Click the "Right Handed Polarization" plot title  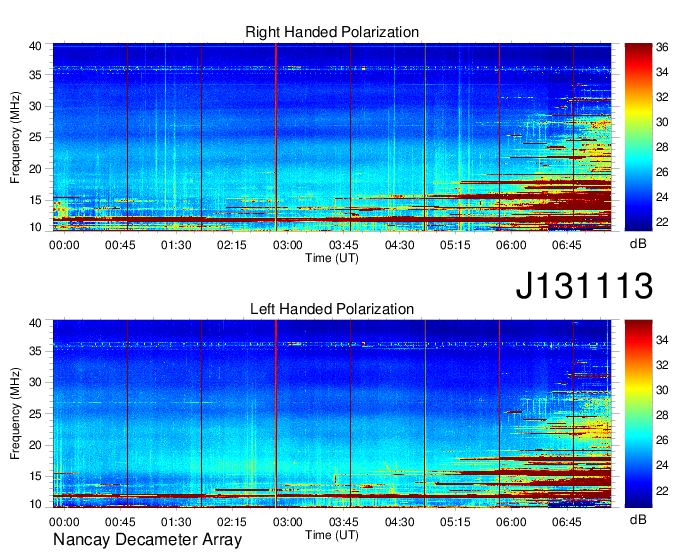click(332, 33)
